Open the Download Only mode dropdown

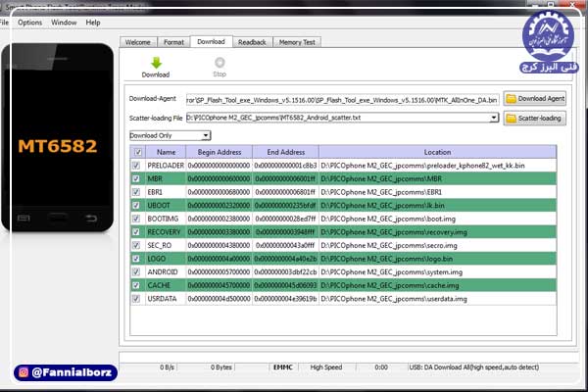point(171,135)
